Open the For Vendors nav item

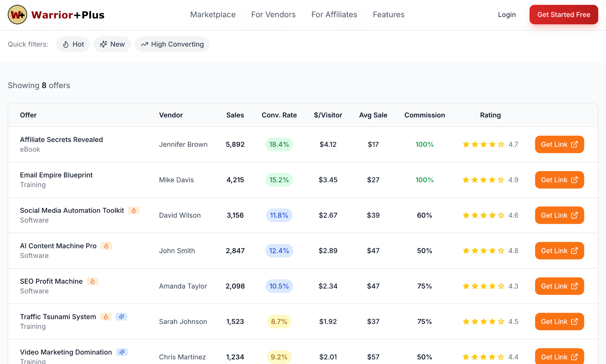tap(273, 15)
